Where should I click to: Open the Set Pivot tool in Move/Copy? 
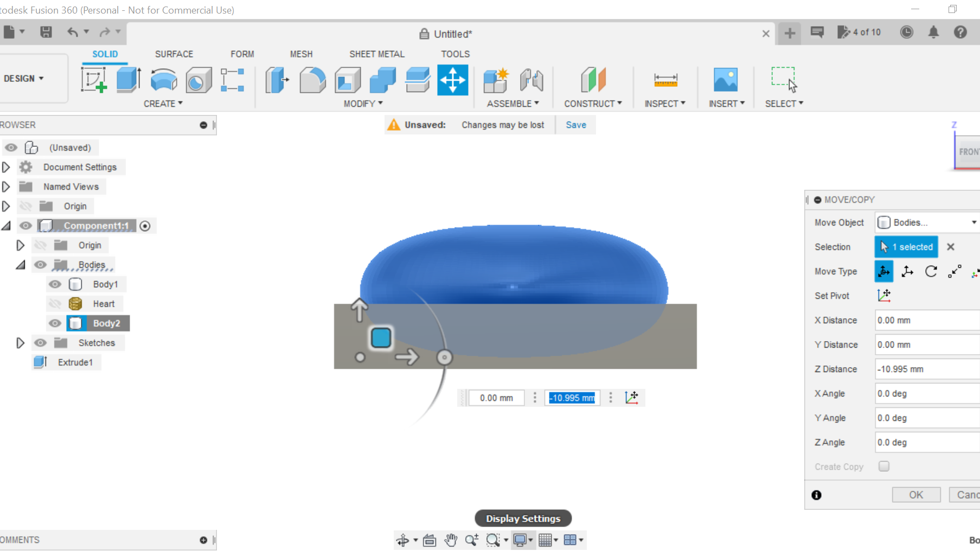(885, 296)
